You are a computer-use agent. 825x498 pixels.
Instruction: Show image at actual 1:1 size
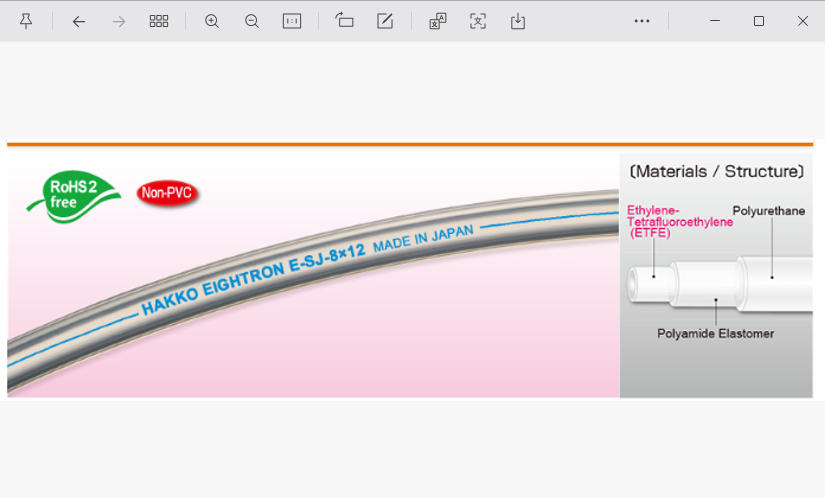coord(292,21)
